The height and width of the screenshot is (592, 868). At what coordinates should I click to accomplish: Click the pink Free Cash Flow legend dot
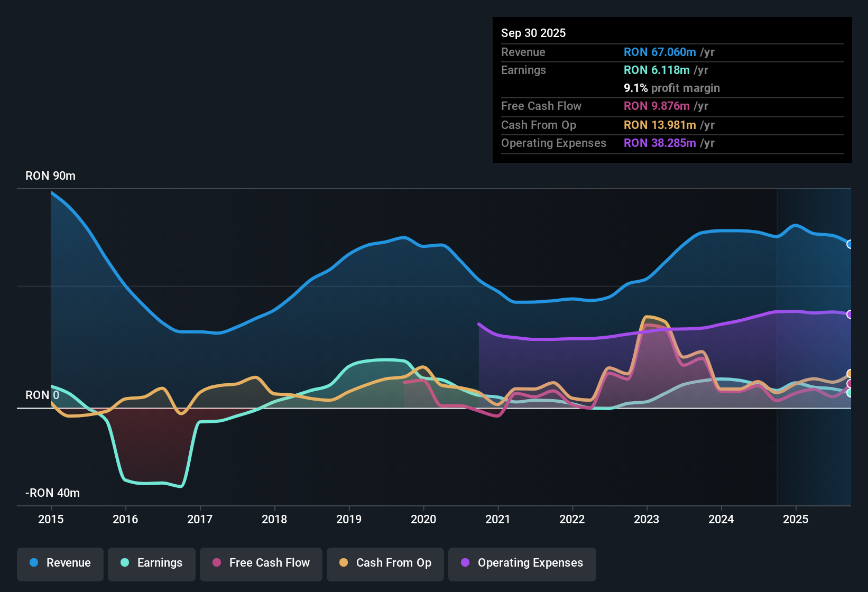(x=216, y=563)
